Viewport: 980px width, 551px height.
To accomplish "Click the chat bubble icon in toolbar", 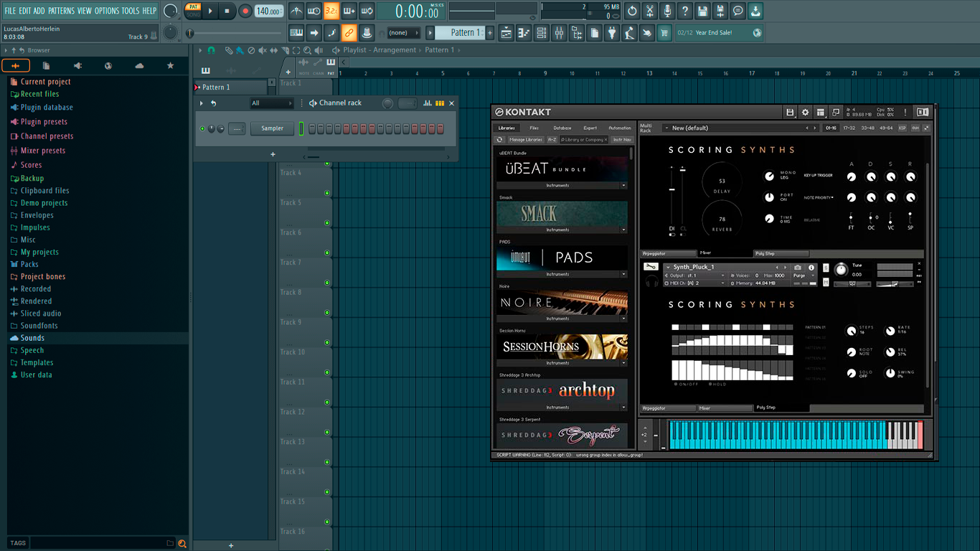I will pos(738,11).
